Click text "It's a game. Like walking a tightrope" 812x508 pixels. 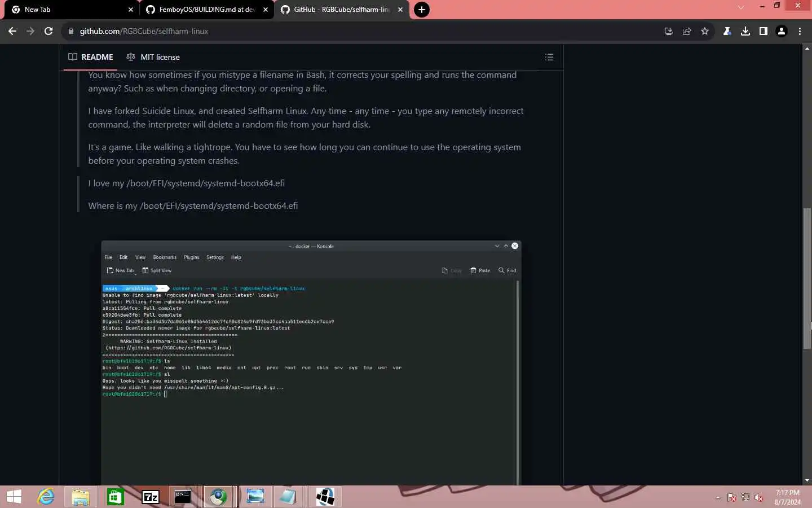160,147
